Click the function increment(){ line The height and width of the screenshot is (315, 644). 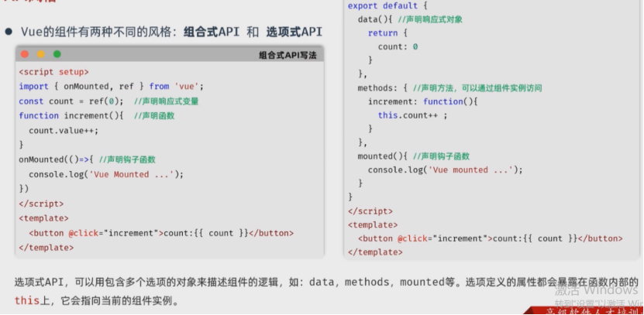click(71, 115)
